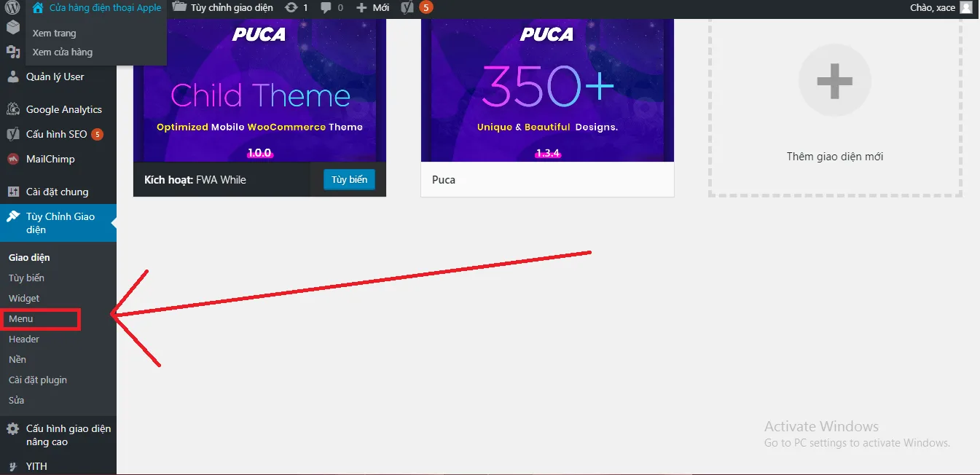
Task: Click the MailChimp sidebar icon
Action: click(x=12, y=159)
